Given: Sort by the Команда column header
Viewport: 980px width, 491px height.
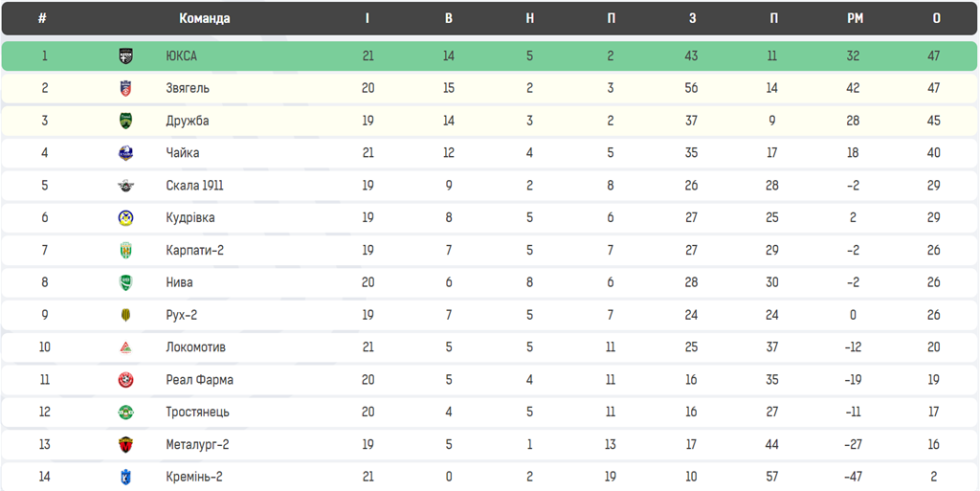Looking at the screenshot, I should [x=205, y=19].
